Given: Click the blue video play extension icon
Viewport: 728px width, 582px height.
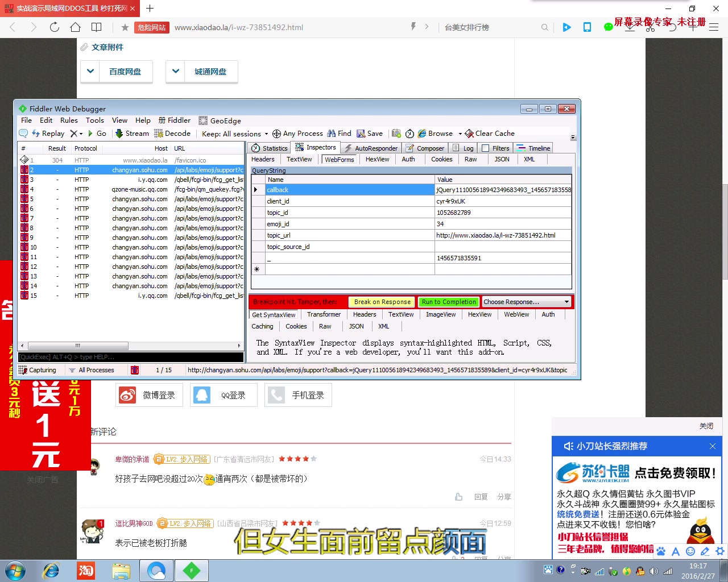Looking at the screenshot, I should (x=566, y=27).
